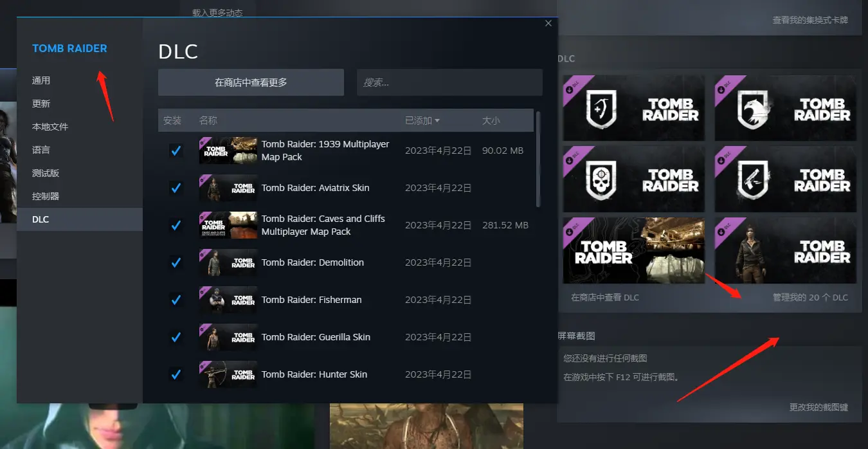Toggle Caves and Cliffs Map Pack checkbox
This screenshot has height=449, width=868.
176,225
